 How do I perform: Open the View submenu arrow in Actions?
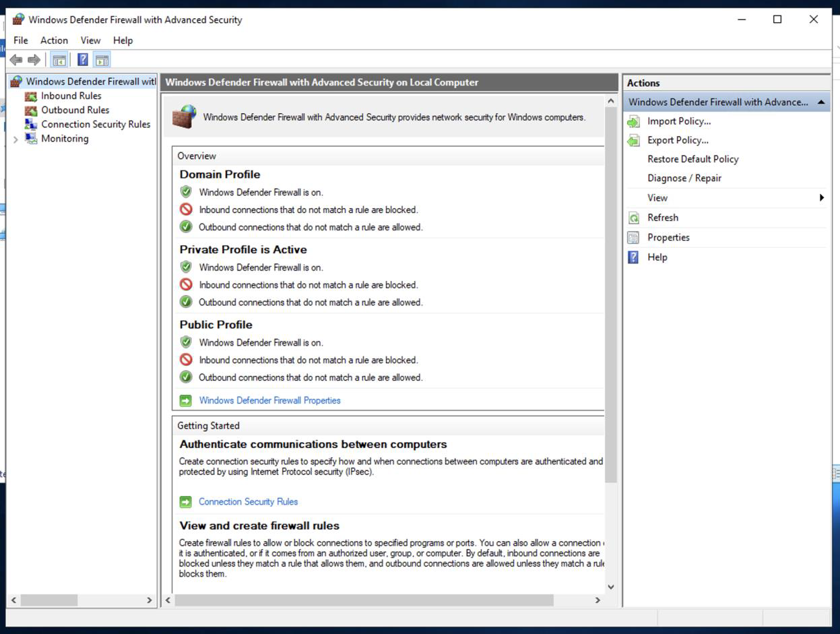[822, 198]
